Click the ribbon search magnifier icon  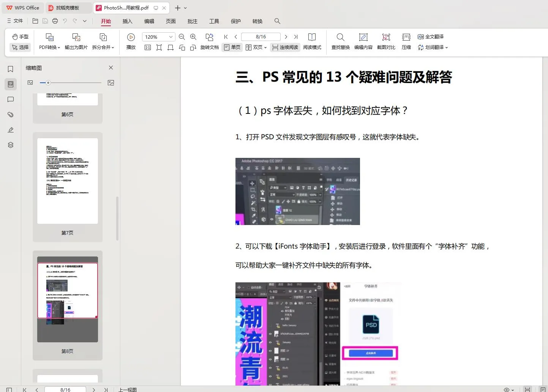pos(278,21)
